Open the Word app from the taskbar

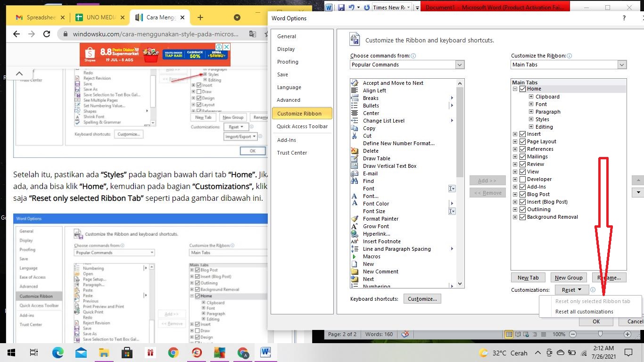(x=265, y=352)
